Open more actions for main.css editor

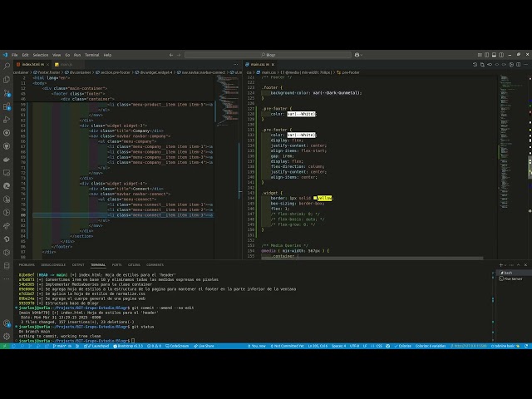coord(525,65)
